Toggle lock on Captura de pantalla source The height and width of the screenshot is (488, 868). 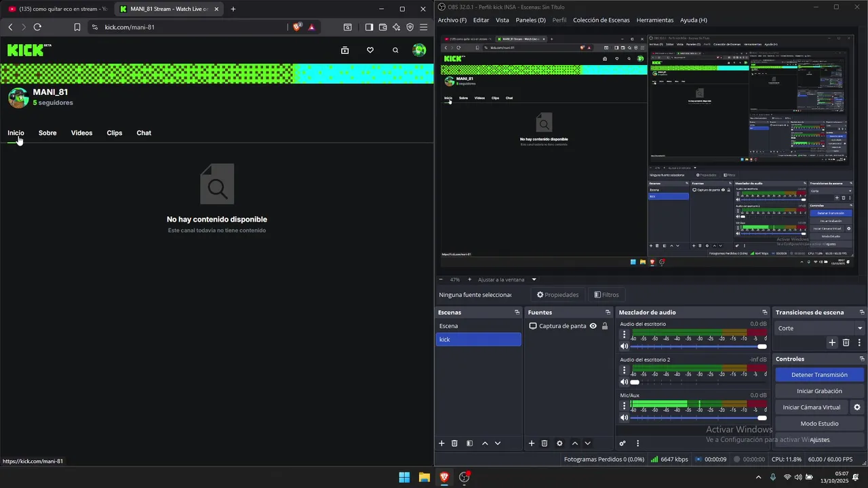point(604,326)
